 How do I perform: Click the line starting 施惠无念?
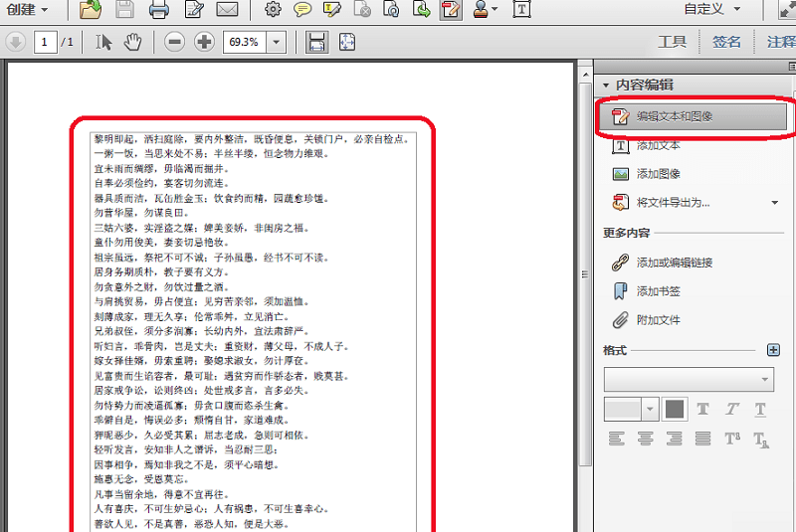(141, 479)
